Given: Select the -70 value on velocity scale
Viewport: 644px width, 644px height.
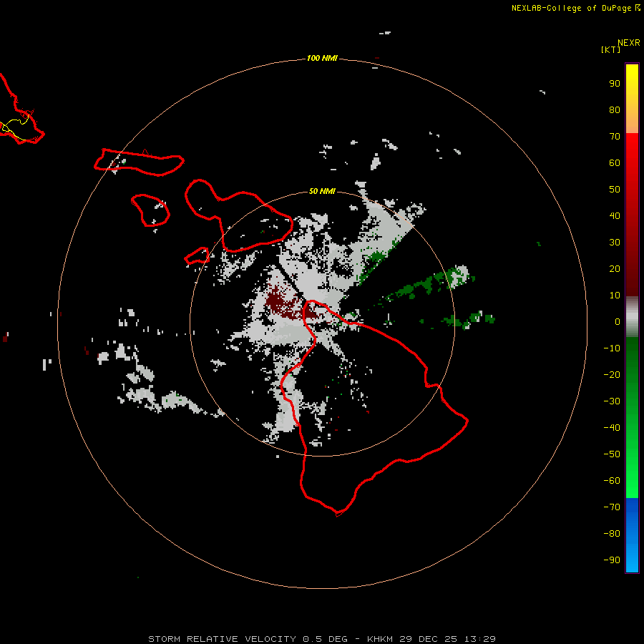Looking at the screenshot, I should (x=612, y=507).
